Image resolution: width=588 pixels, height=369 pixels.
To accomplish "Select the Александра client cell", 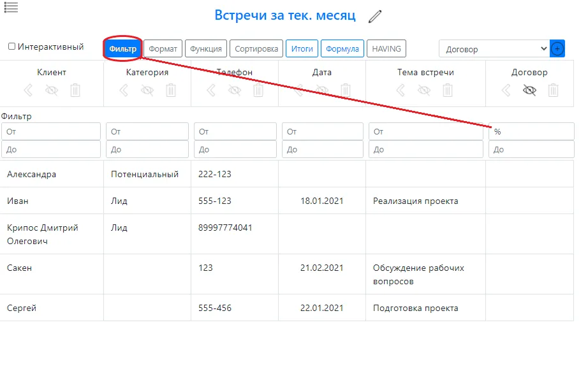I will [x=52, y=174].
